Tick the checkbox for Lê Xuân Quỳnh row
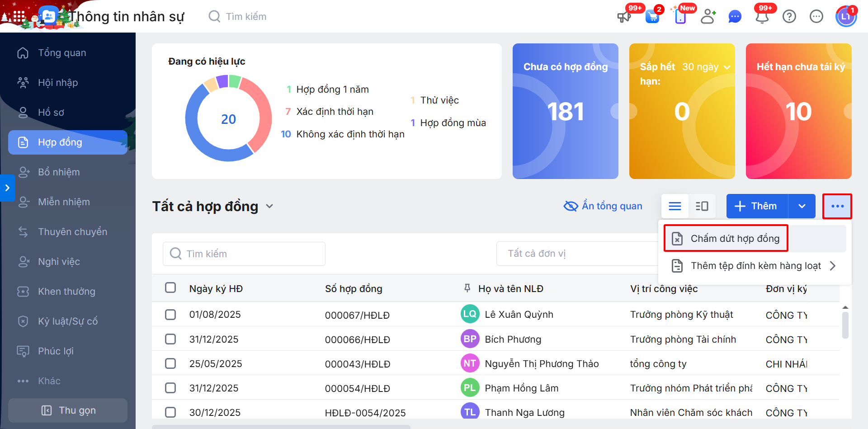The height and width of the screenshot is (429, 868). pos(170,315)
